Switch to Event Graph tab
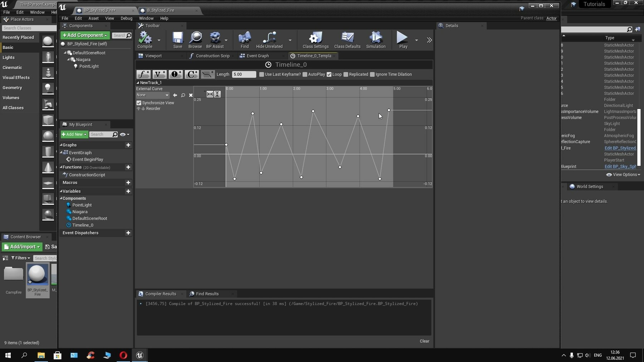644x362 pixels. coord(258,56)
